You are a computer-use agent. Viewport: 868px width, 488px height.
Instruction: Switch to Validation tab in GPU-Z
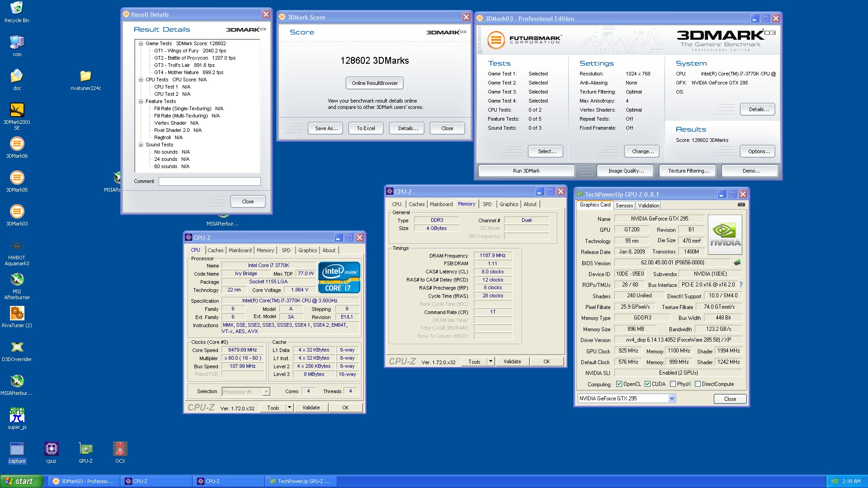(648, 206)
